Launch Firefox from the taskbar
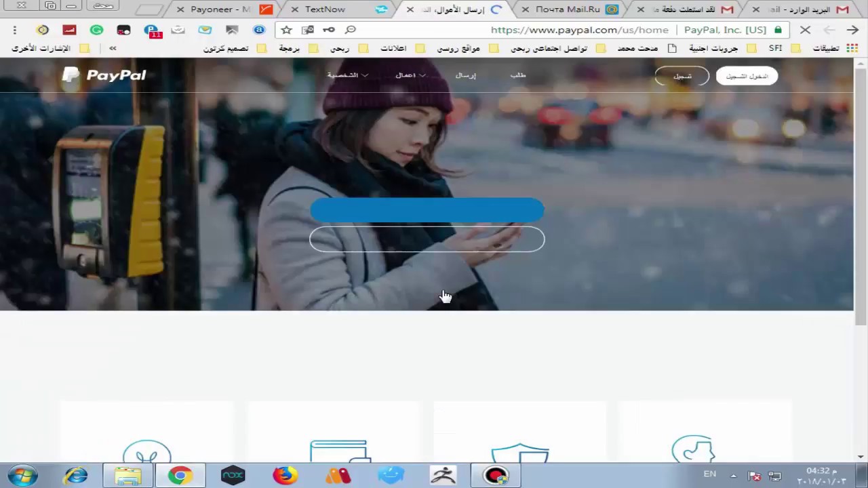 click(x=285, y=475)
